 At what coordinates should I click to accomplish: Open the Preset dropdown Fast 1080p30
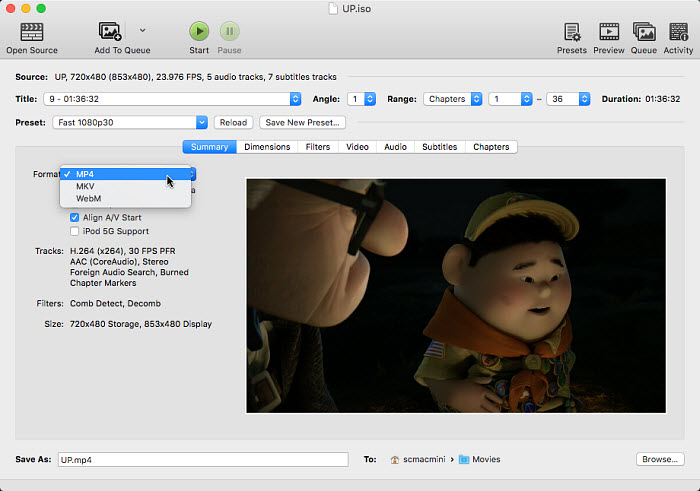click(x=130, y=122)
